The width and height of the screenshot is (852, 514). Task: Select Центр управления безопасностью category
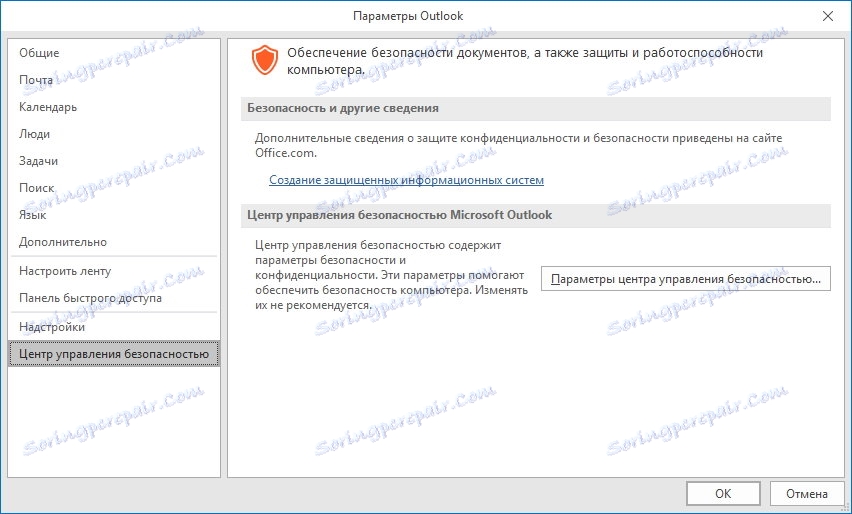coord(114,354)
